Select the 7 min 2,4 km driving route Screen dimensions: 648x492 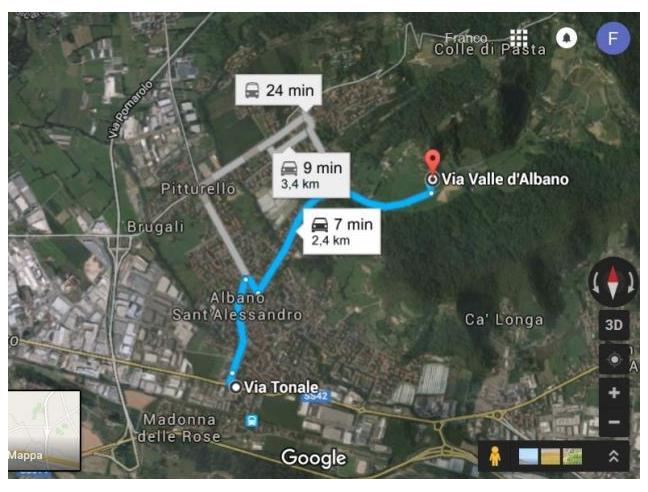click(342, 231)
